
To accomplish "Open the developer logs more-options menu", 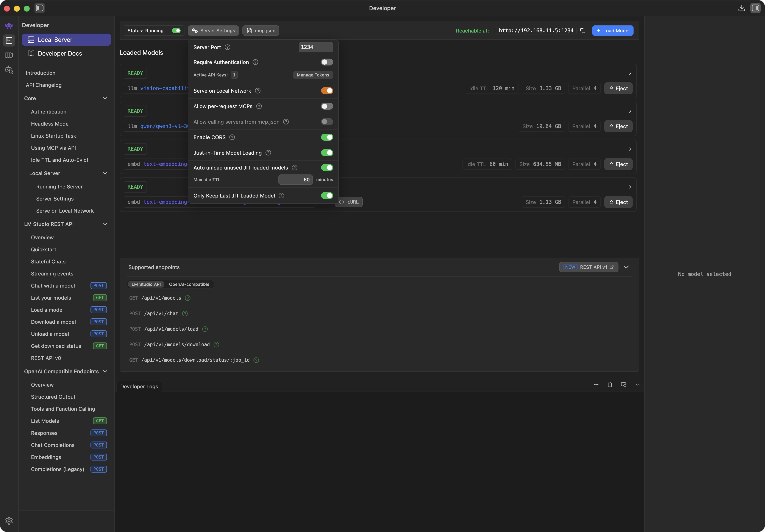I will tap(596, 384).
